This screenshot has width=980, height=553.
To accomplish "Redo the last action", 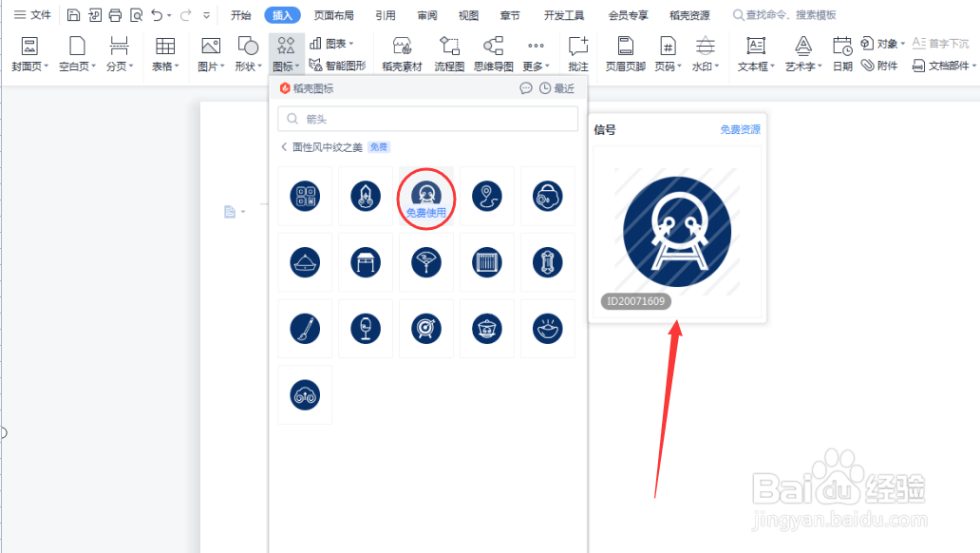I will click(185, 15).
